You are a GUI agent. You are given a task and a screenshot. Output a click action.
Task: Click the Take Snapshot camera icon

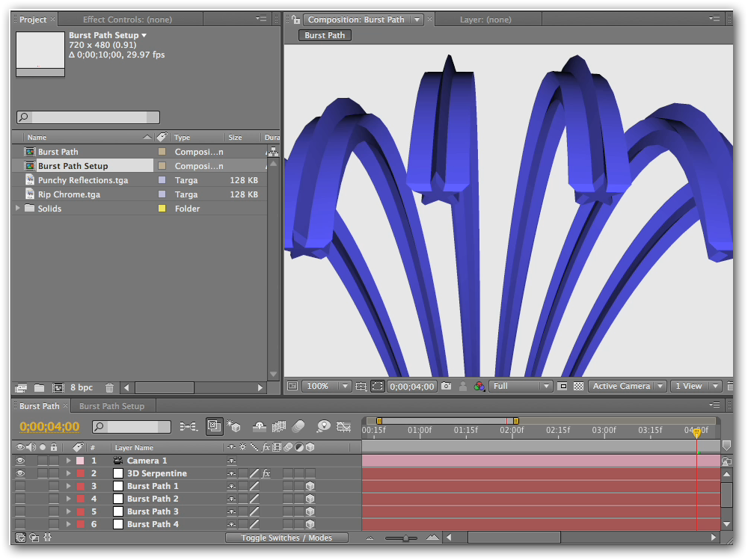point(446,386)
